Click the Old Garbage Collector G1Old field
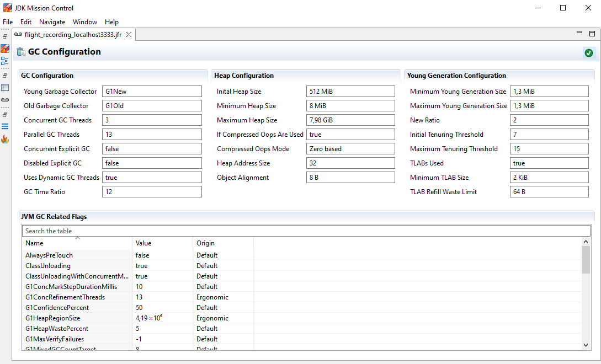 152,106
